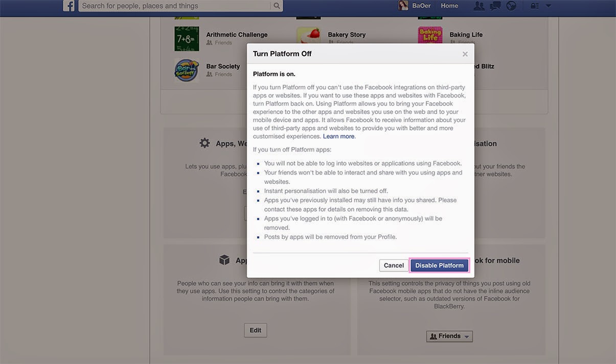Viewport: 616px width, 364px height.
Task: Click the bottom Edit button
Action: coord(256,330)
